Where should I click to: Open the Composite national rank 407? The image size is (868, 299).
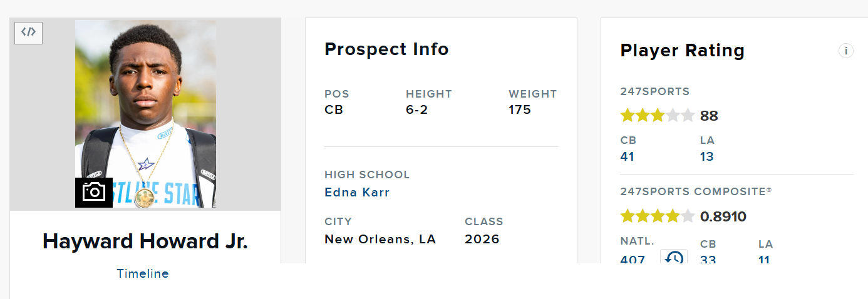(633, 259)
